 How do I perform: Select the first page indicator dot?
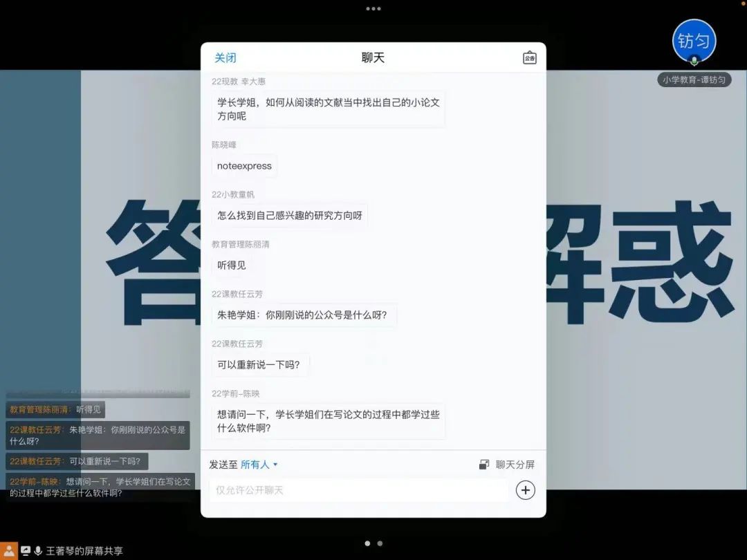(367, 543)
